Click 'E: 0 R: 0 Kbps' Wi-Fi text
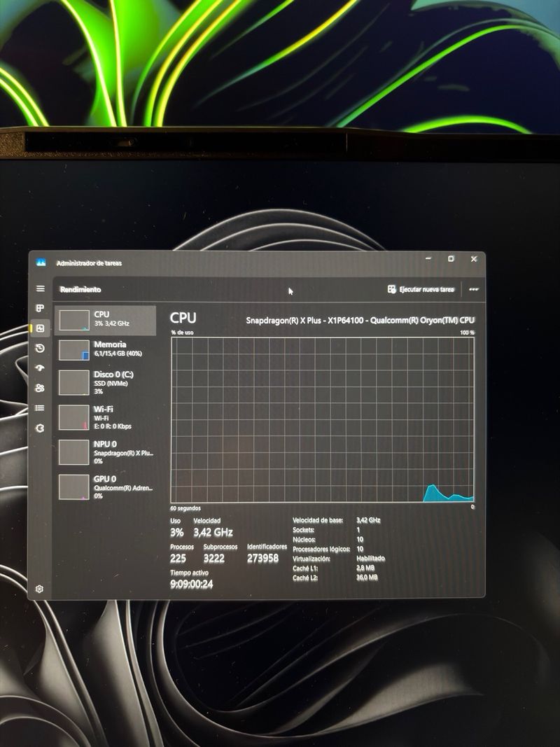This screenshot has height=747, width=560. (113, 426)
